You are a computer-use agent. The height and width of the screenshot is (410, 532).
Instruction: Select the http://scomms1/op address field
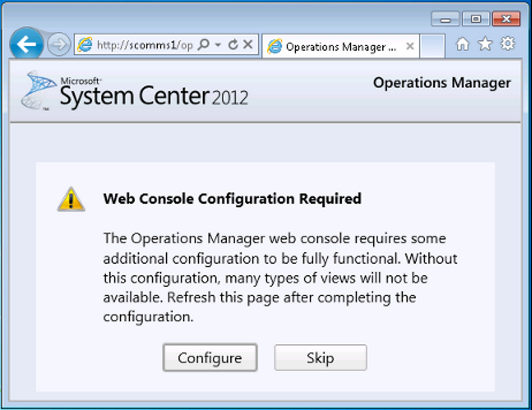coord(145,45)
